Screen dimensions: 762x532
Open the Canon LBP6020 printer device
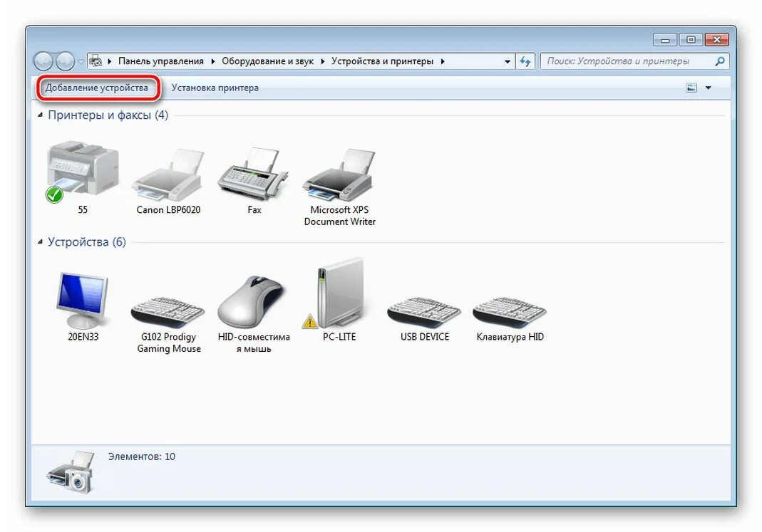coord(167,174)
